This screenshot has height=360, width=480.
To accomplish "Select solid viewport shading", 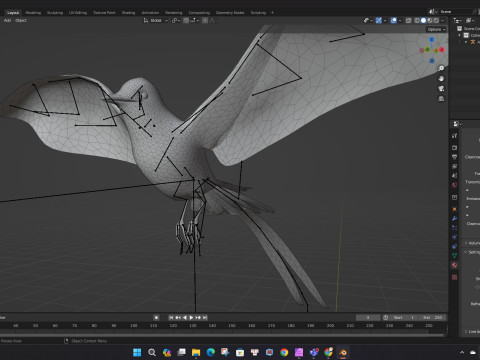I will tap(423, 20).
